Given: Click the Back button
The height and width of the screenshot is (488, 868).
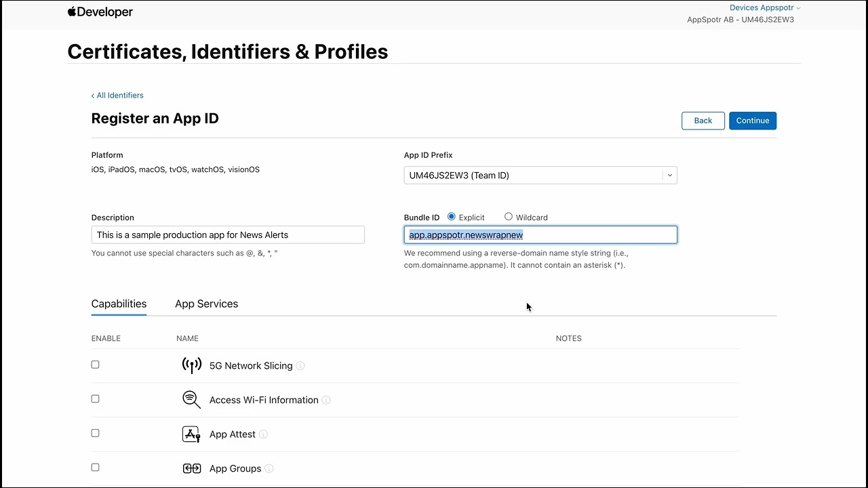Looking at the screenshot, I should click(x=703, y=121).
